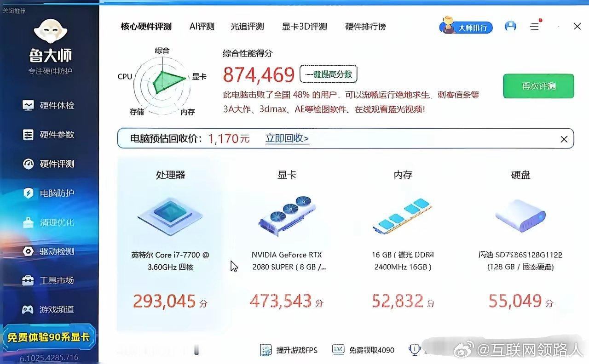
Task: Open 驱动检测 in the sidebar
Action: [48, 251]
